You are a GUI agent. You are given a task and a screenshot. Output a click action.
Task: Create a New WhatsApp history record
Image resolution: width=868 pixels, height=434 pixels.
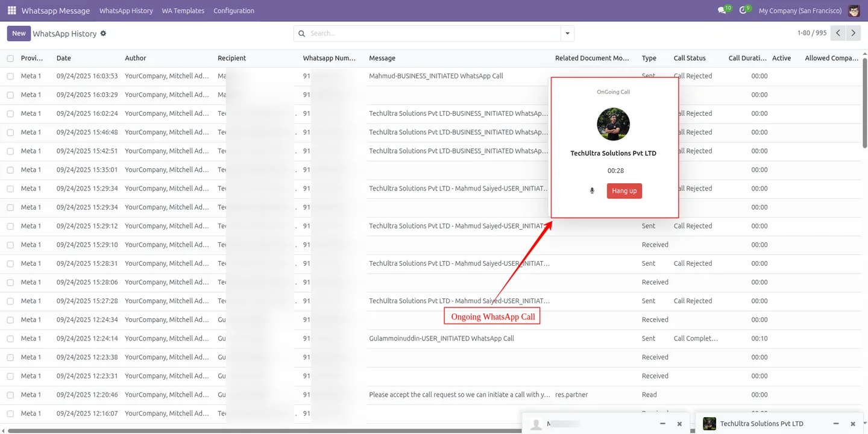click(x=19, y=34)
